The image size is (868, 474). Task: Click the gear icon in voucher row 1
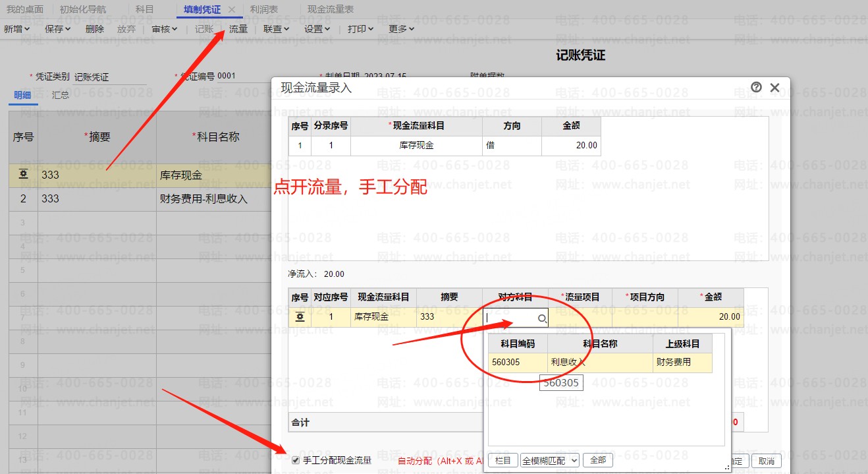point(23,175)
